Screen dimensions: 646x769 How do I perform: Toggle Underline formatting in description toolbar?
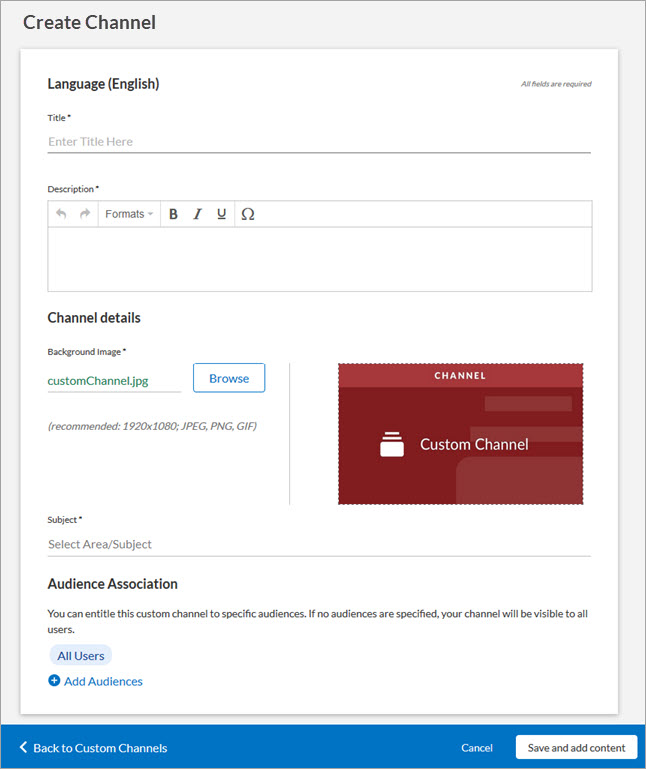click(x=221, y=214)
